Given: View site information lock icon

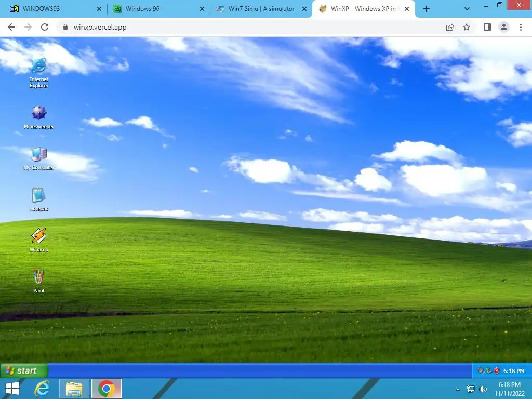Looking at the screenshot, I should tap(65, 27).
